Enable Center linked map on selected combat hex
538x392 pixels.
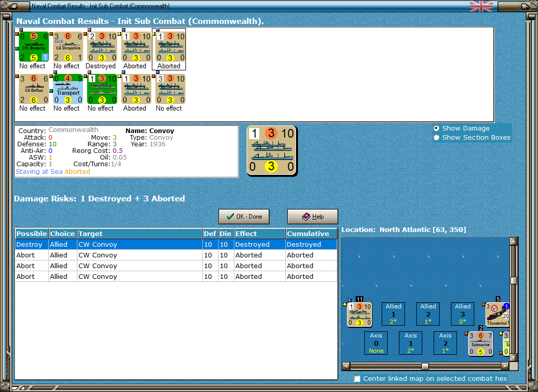click(x=357, y=379)
